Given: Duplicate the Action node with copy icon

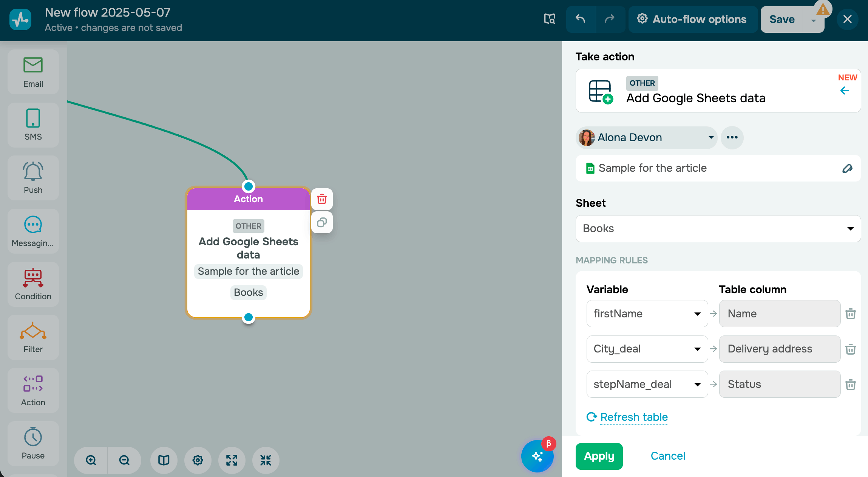Looking at the screenshot, I should tap(322, 222).
